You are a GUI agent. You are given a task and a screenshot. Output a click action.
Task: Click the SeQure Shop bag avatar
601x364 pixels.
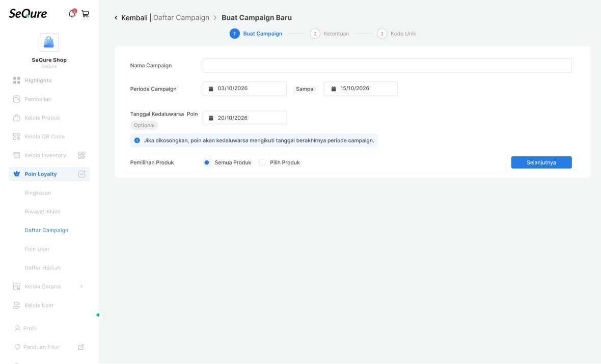coord(49,42)
